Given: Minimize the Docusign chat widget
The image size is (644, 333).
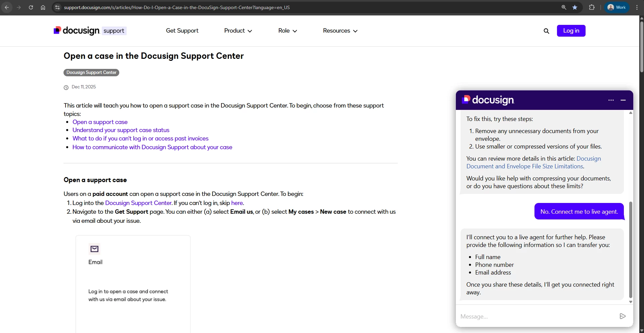Looking at the screenshot, I should click(623, 100).
